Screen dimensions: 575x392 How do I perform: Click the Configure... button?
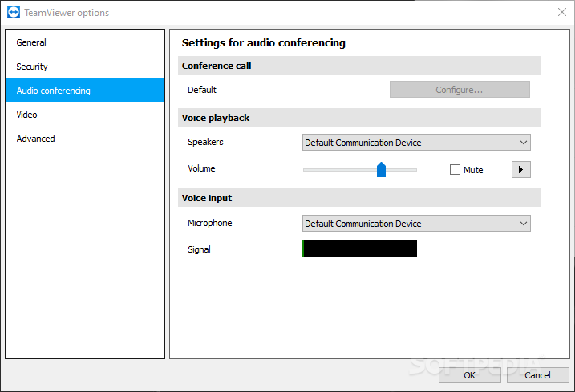tap(460, 90)
